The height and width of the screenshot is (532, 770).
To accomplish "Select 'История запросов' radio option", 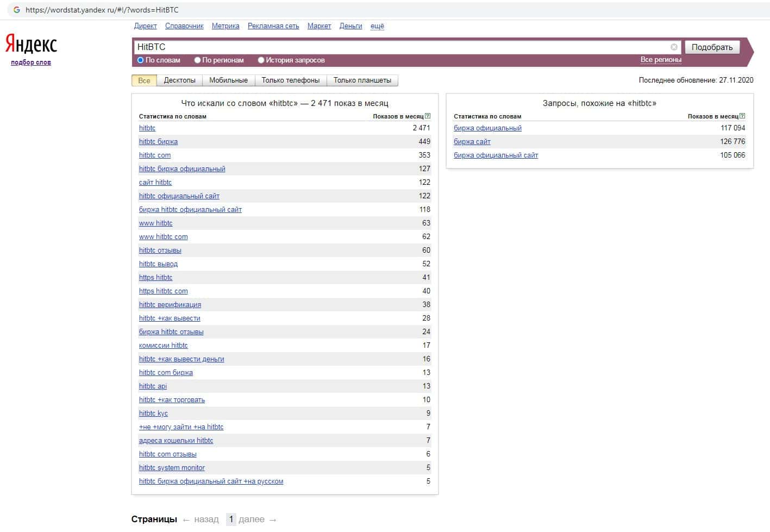I will coord(261,60).
